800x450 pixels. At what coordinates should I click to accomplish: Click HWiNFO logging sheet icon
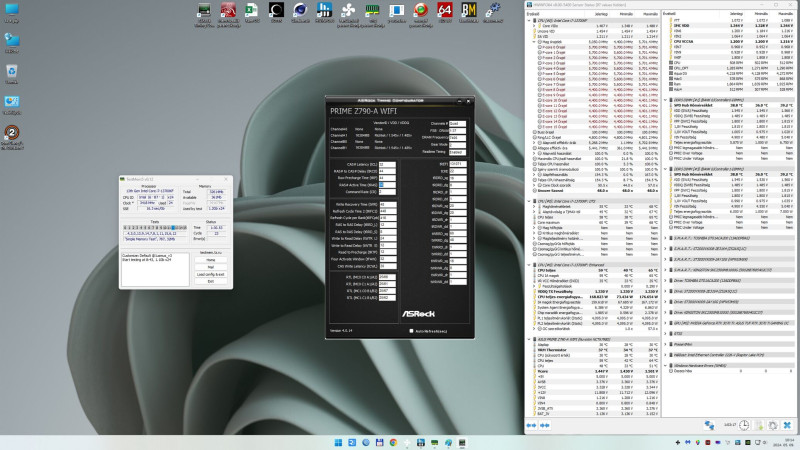(759, 425)
